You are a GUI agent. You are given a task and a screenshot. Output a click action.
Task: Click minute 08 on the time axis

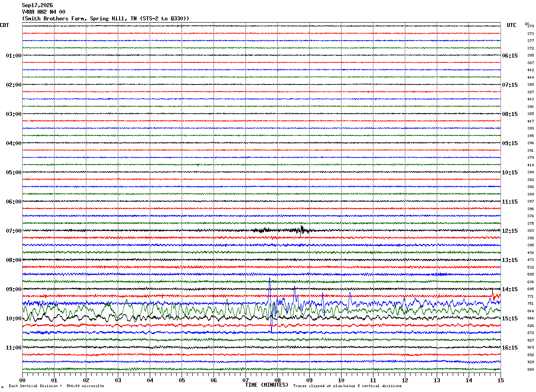coord(277,380)
